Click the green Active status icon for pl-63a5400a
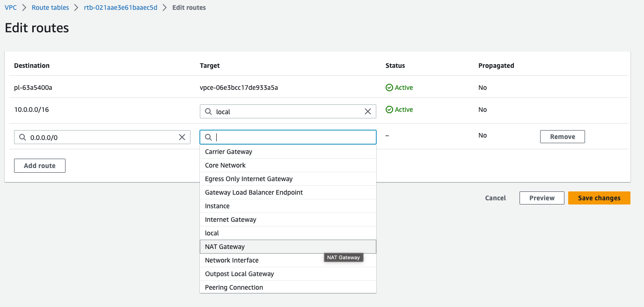The height and width of the screenshot is (307, 644). point(389,88)
